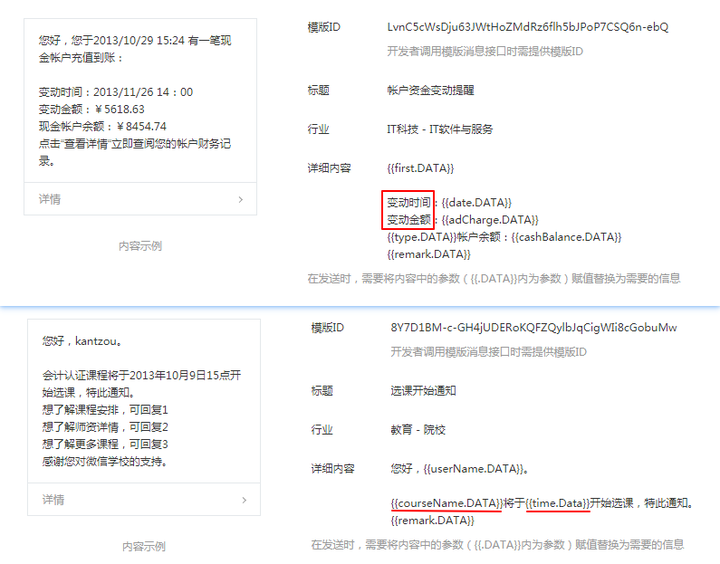Click 变动金额：¥5618.63 in example card
Screen dimensions: 720x564
[91, 109]
